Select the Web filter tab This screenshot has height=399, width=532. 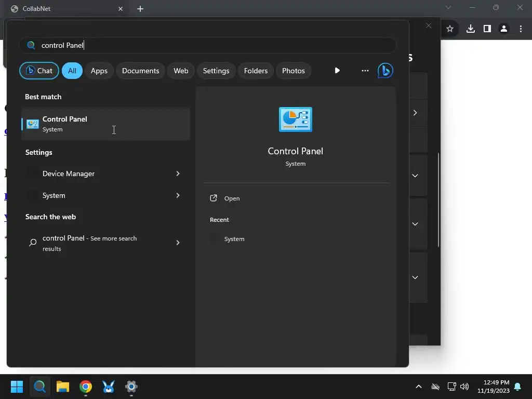coord(181,71)
